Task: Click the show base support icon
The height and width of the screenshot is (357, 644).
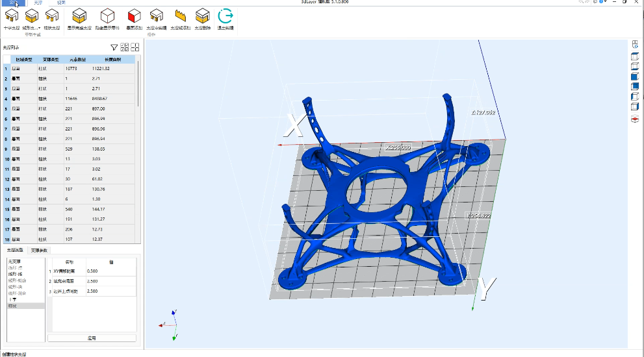Action: tap(79, 17)
